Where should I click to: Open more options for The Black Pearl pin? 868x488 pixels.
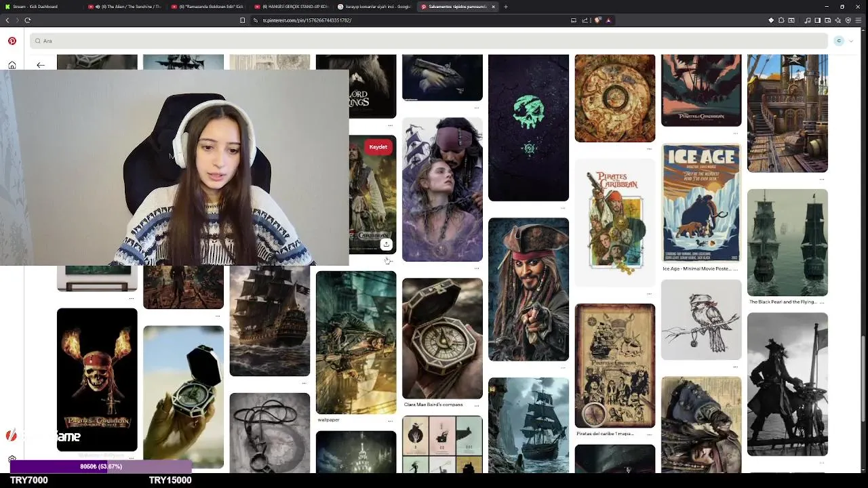[x=822, y=302]
